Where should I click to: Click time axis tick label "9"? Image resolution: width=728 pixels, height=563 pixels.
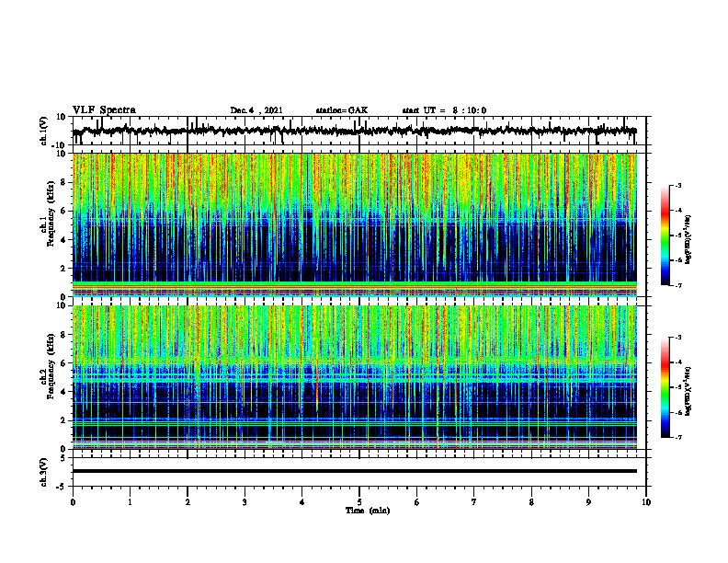point(588,502)
